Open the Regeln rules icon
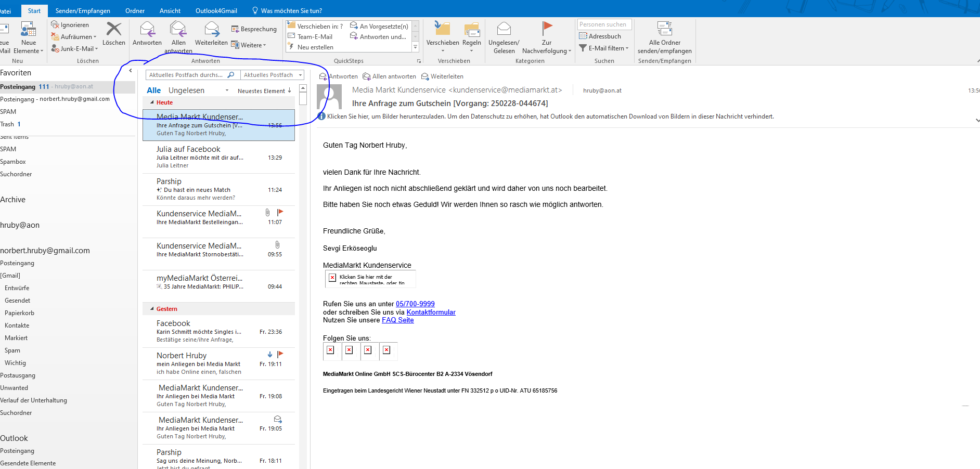 (472, 30)
